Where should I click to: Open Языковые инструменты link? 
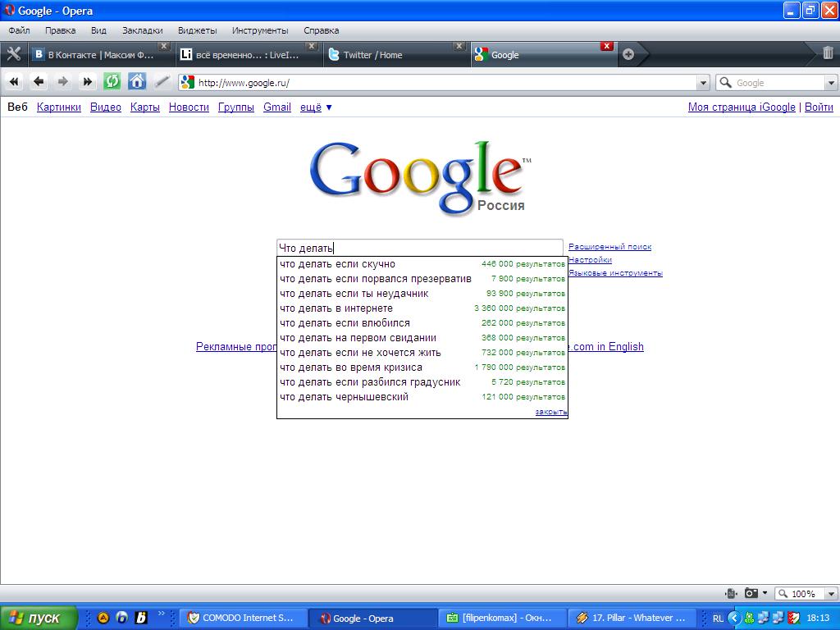[615, 273]
